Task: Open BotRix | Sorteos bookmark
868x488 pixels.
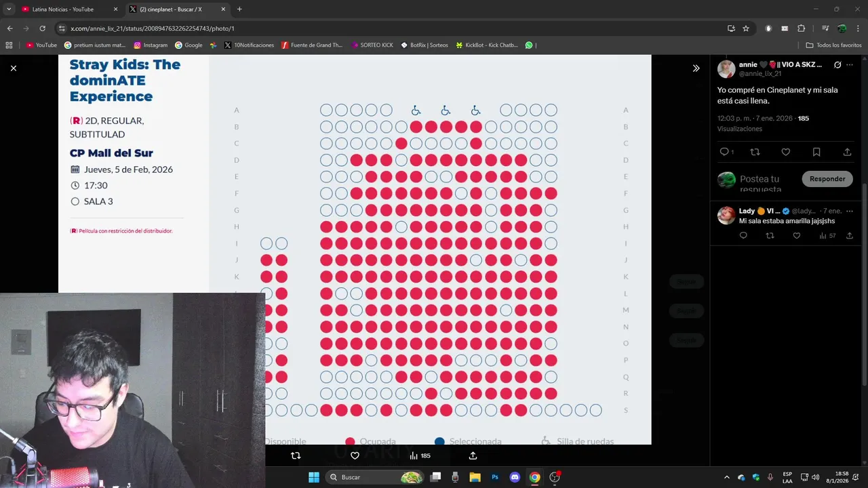Action: 425,45
